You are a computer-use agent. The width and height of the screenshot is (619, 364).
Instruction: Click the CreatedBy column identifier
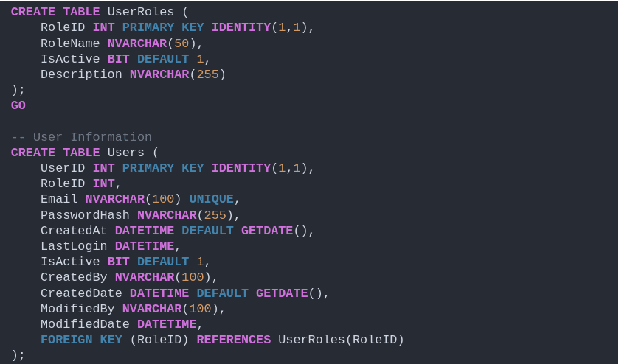(x=74, y=277)
